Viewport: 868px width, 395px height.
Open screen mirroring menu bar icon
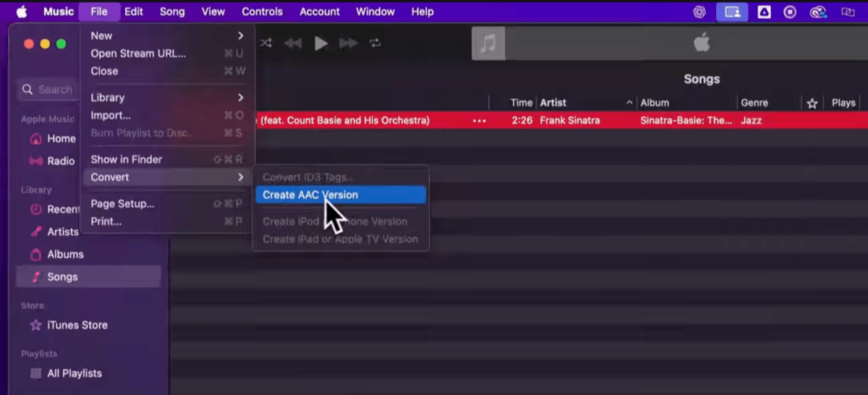coord(733,12)
